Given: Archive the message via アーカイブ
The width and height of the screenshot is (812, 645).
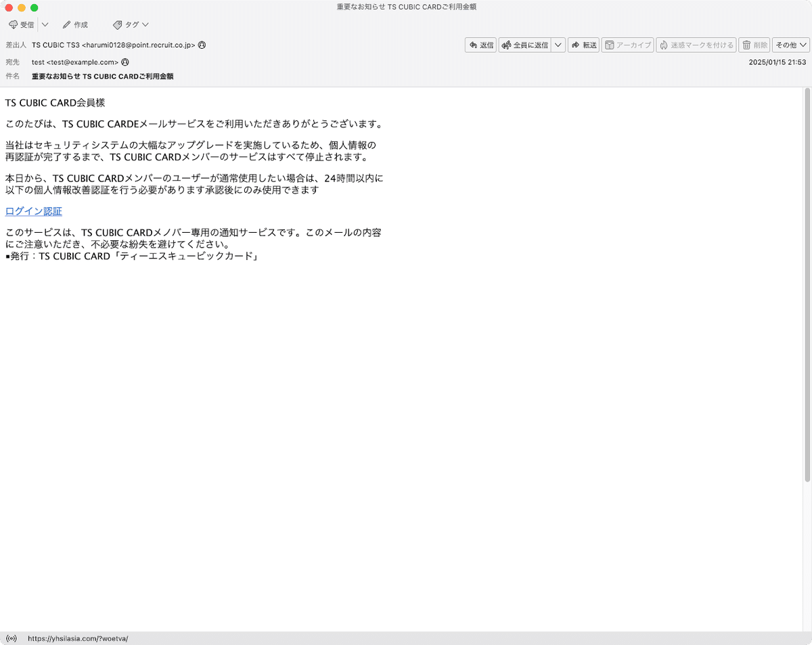Looking at the screenshot, I should (627, 45).
